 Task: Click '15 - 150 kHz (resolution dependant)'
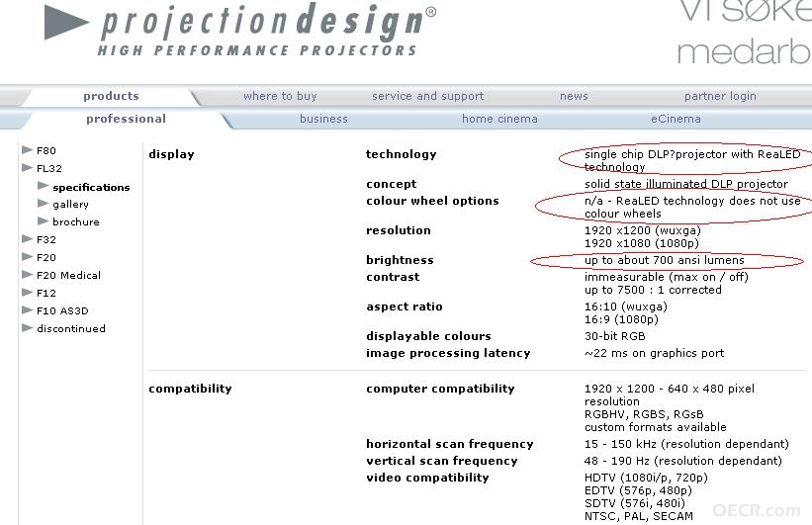pyautogui.click(x=686, y=444)
